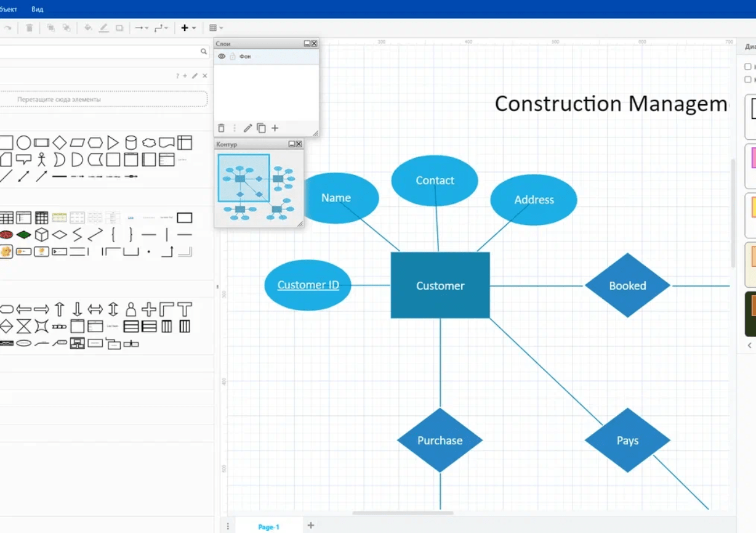The width and height of the screenshot is (756, 533).
Task: Expand the connection arrow style dropdown
Action: pyautogui.click(x=141, y=28)
